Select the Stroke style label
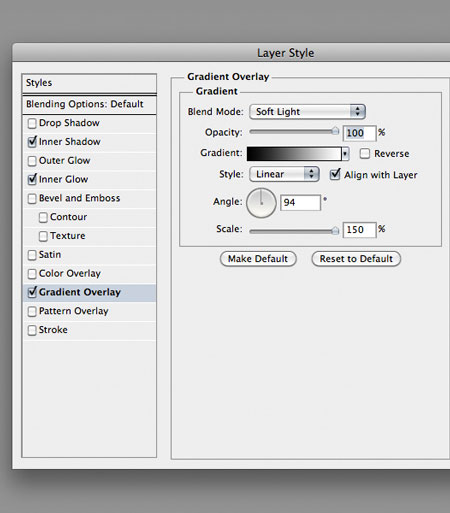Viewport: 450px width, 513px height. point(53,330)
